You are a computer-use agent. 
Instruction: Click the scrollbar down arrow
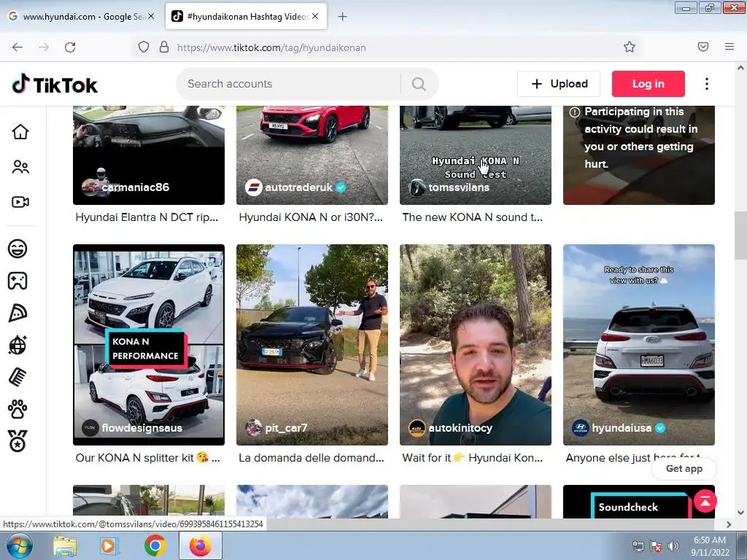point(740,513)
